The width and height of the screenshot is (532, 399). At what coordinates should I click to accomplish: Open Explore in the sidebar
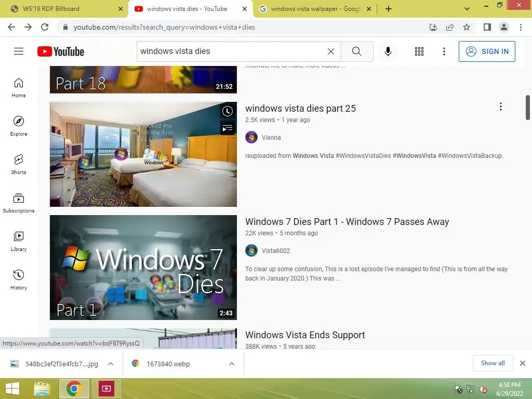click(19, 126)
